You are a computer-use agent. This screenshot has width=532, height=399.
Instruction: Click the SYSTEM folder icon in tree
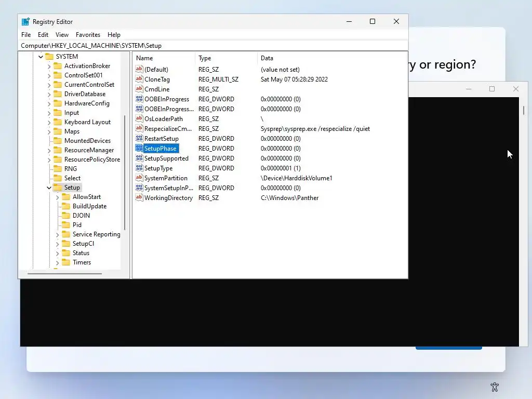click(x=49, y=56)
